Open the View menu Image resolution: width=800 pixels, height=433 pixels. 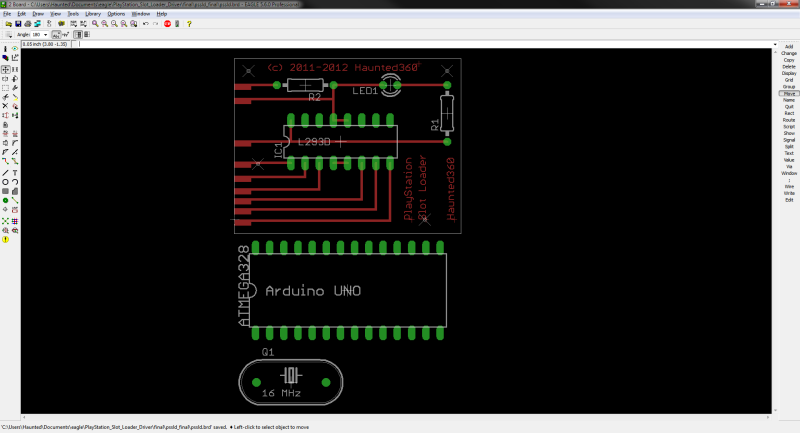pos(56,14)
